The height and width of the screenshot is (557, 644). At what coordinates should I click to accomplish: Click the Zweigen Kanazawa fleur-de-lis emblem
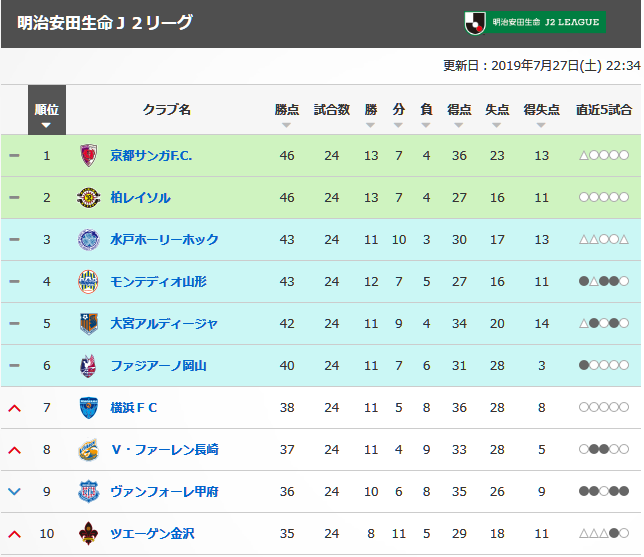click(88, 533)
